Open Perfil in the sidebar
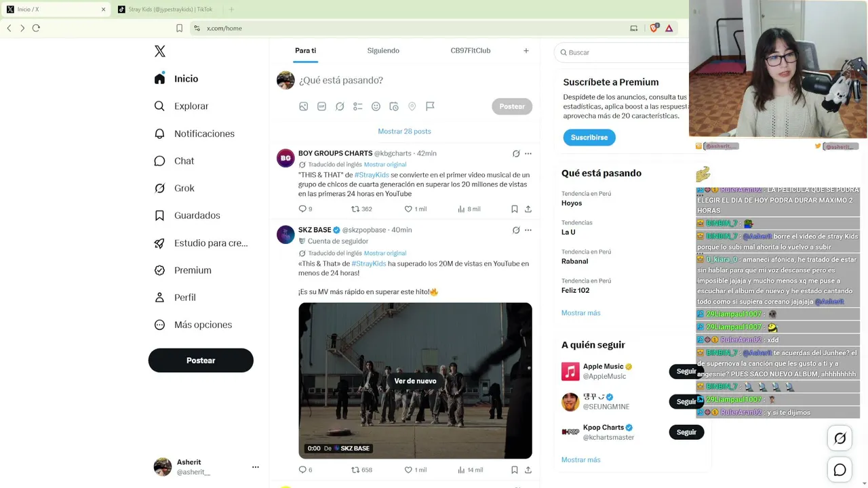 coord(175,298)
